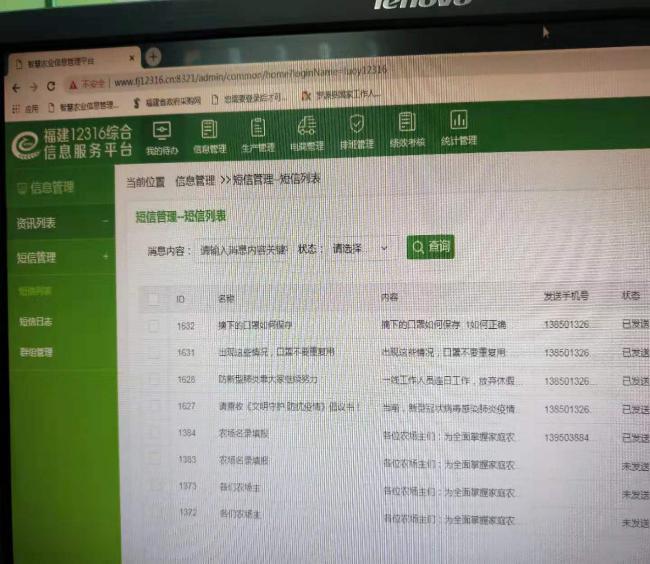Open 短信日志 in the sidebar
This screenshot has width=650, height=564.
click(x=35, y=322)
